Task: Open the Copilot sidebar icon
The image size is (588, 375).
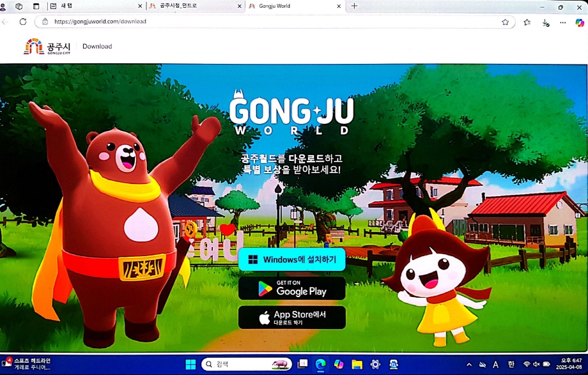Action: point(580,23)
